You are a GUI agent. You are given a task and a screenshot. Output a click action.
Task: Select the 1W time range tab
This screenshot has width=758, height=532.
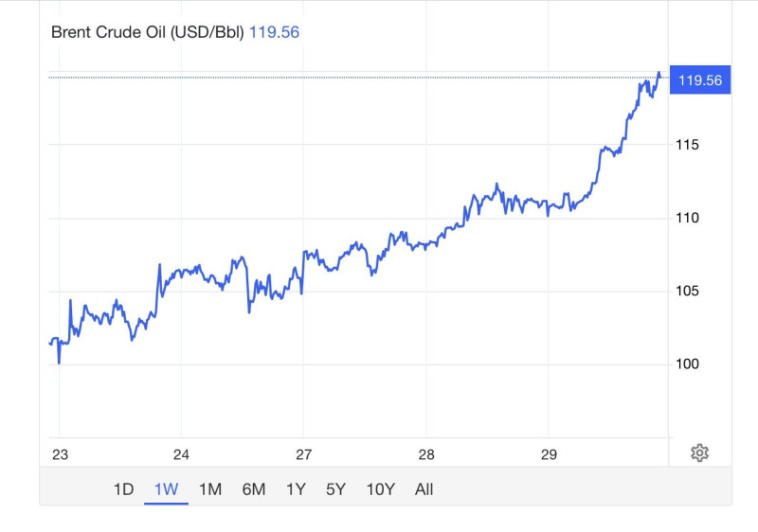pos(166,489)
